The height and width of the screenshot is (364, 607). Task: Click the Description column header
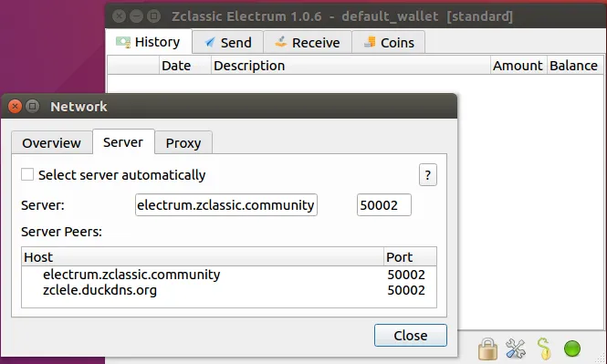point(351,66)
